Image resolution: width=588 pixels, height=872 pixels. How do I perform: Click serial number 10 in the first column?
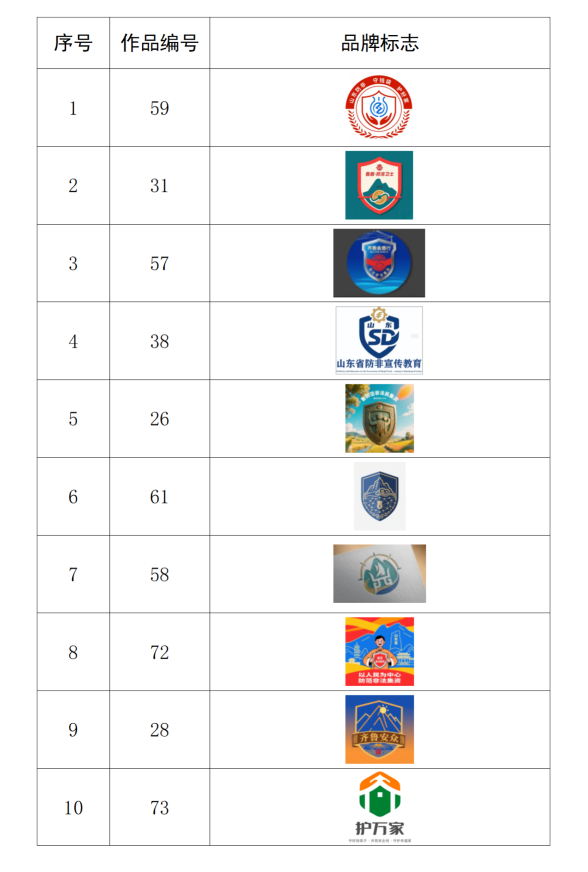[73, 808]
